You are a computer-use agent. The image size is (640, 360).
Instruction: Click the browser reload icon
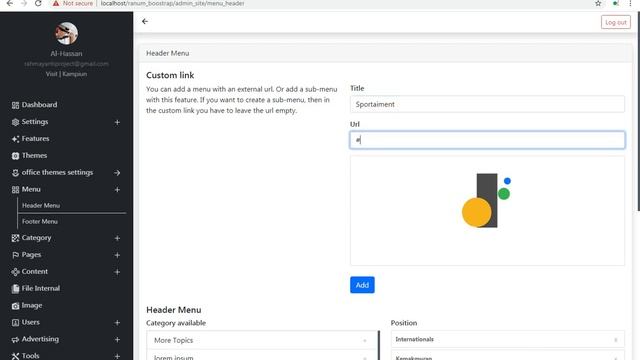[x=38, y=3]
